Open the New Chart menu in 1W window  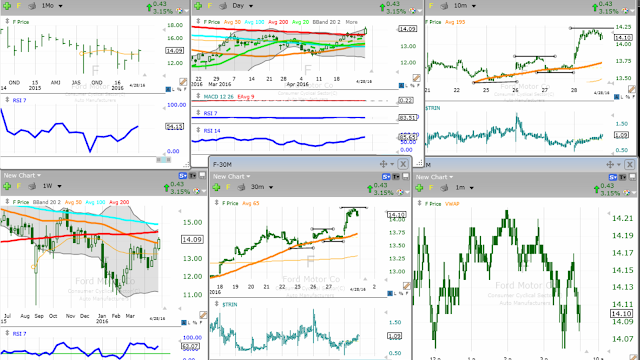[22, 176]
